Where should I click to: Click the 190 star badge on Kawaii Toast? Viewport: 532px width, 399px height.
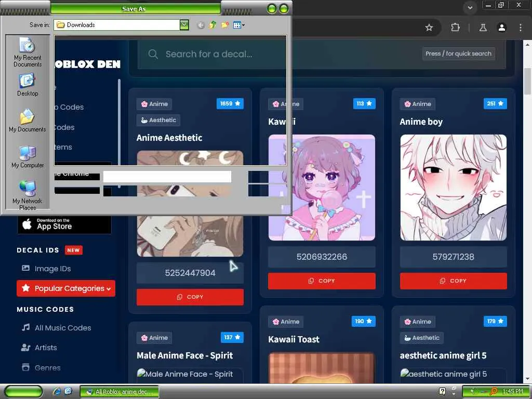click(363, 321)
